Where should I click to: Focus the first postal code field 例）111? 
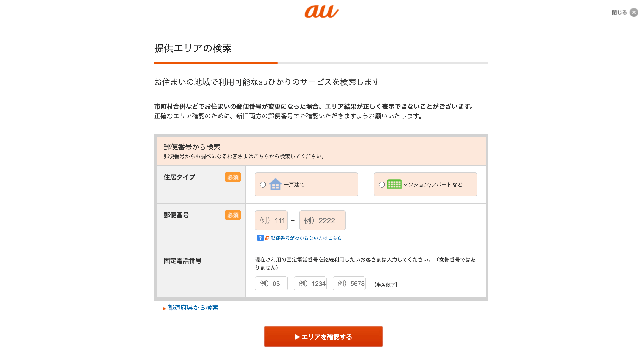click(271, 220)
